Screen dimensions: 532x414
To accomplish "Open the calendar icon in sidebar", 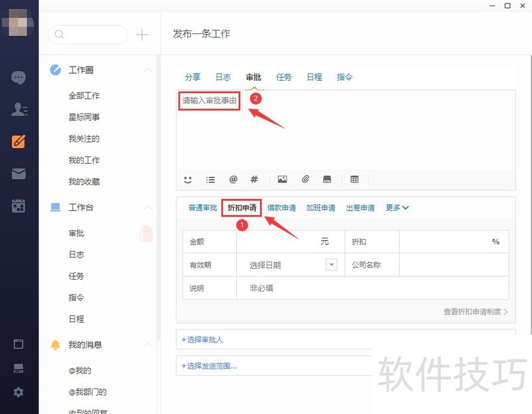I will 19,206.
